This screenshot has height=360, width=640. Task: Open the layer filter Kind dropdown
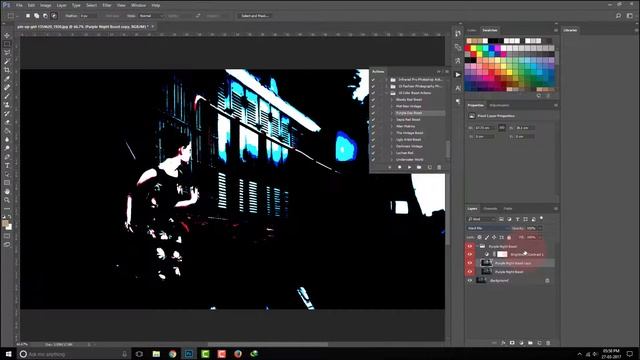[x=481, y=219]
